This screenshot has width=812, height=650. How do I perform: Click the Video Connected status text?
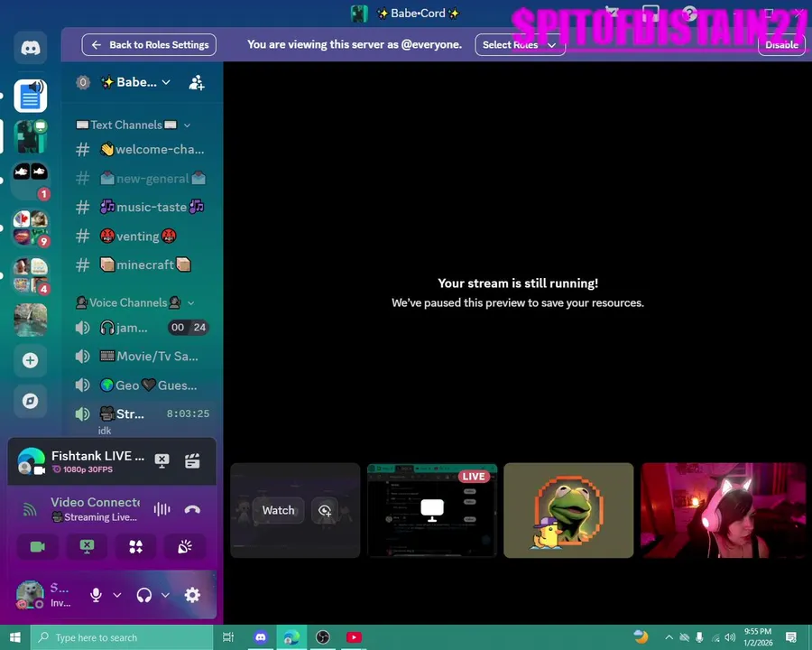(x=96, y=502)
